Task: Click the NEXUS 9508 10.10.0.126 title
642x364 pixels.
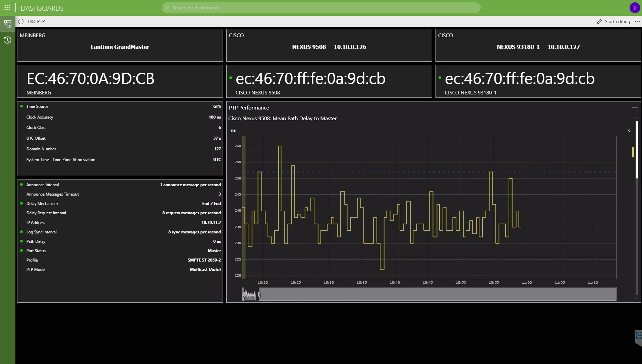Action: click(329, 47)
